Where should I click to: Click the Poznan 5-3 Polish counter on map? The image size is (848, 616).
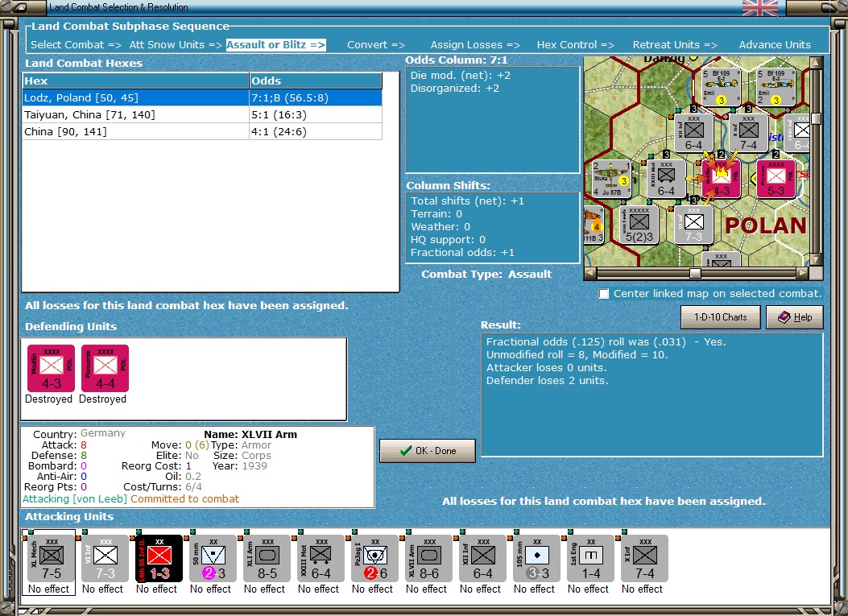[776, 179]
